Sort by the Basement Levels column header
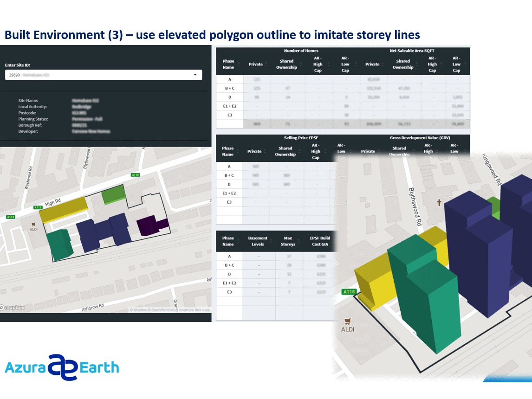The image size is (532, 399). 258,241
